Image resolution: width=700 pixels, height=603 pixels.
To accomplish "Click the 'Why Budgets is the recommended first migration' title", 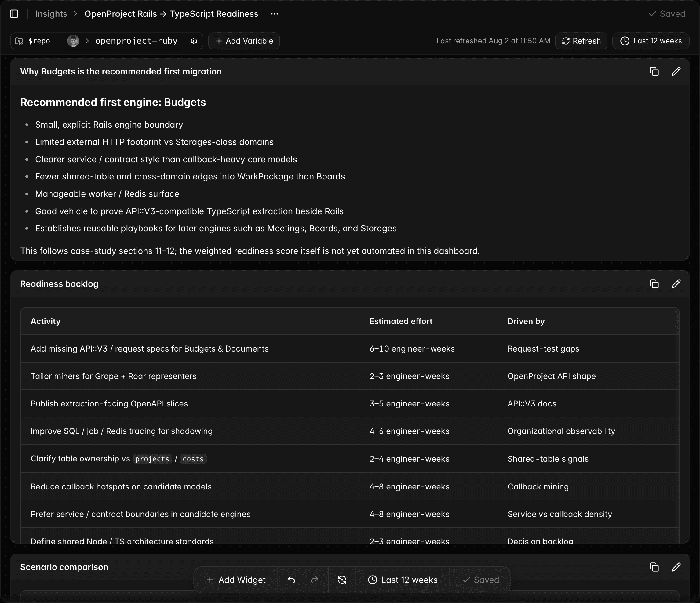I will tap(121, 72).
